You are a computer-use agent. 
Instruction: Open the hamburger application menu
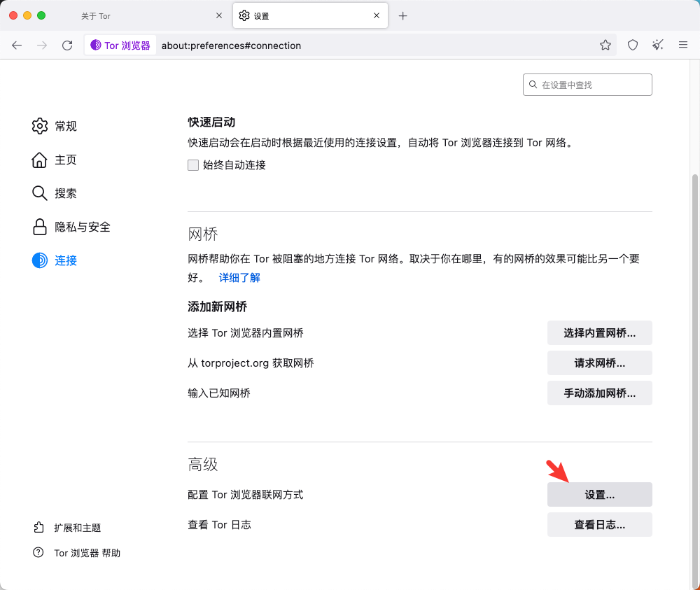click(683, 45)
